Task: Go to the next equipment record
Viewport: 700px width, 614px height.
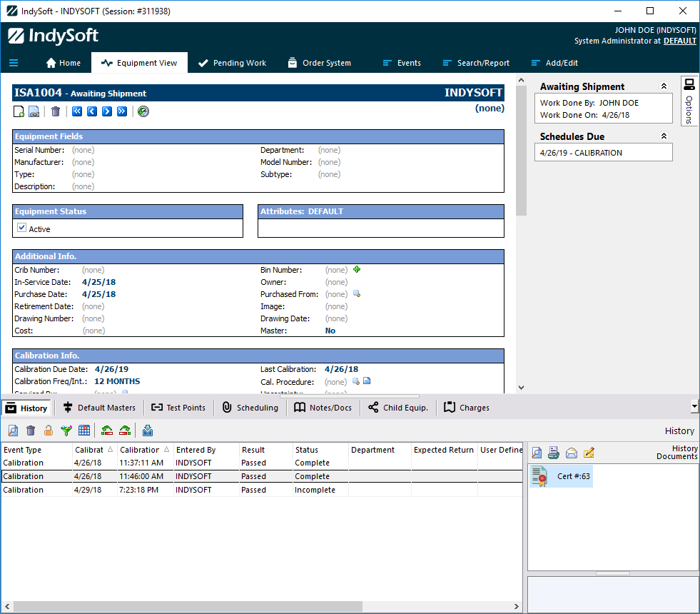Action: pyautogui.click(x=107, y=111)
